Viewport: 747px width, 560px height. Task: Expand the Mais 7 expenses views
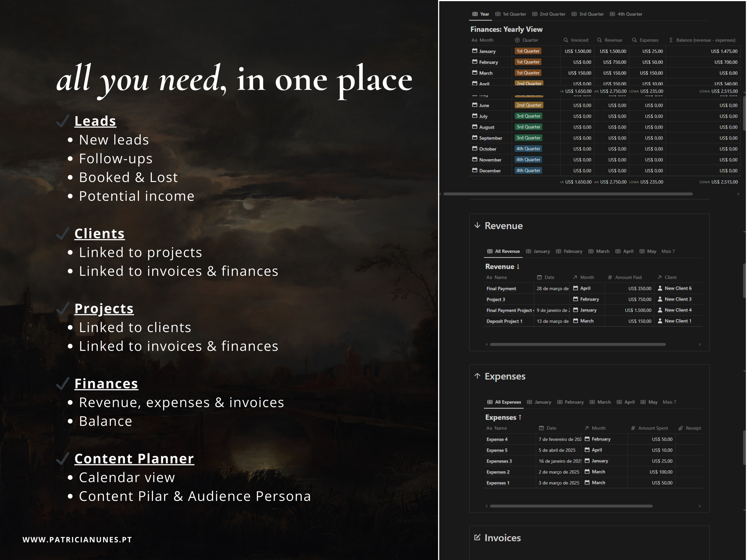point(669,402)
